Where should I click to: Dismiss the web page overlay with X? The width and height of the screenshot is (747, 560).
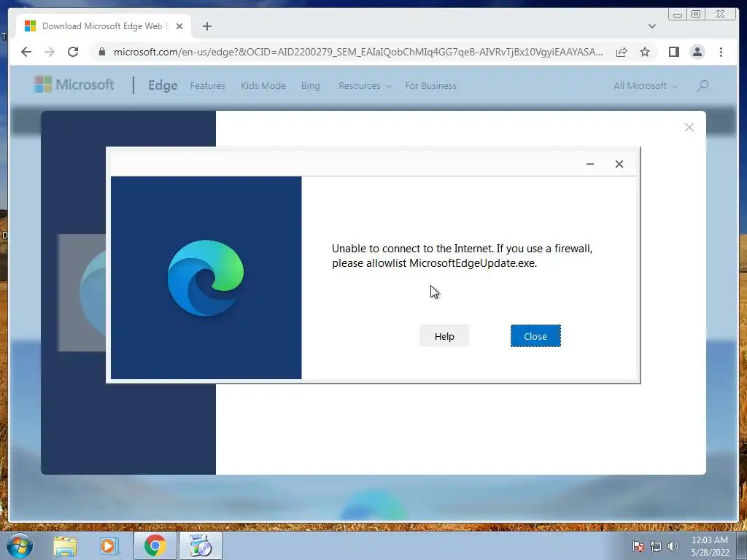pyautogui.click(x=689, y=127)
